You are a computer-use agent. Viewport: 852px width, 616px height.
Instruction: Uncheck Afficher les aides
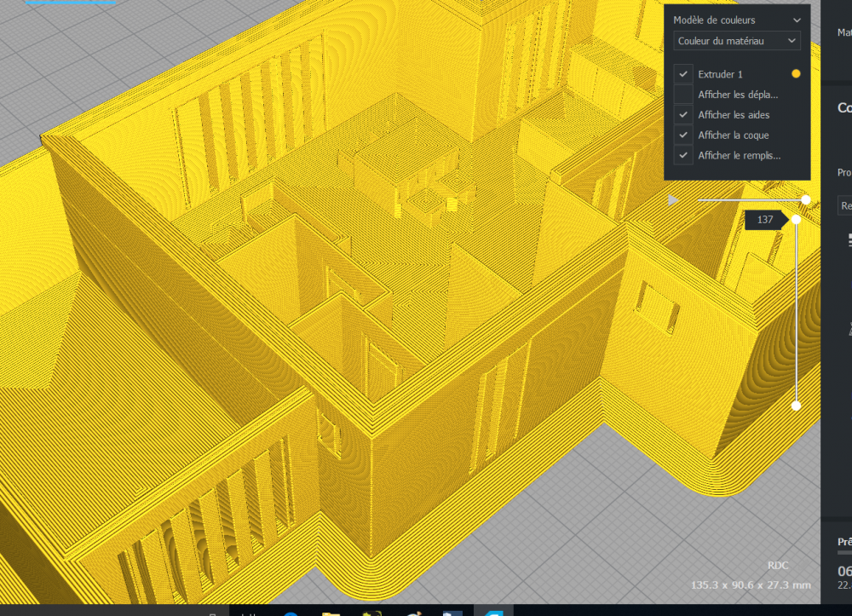pyautogui.click(x=683, y=115)
